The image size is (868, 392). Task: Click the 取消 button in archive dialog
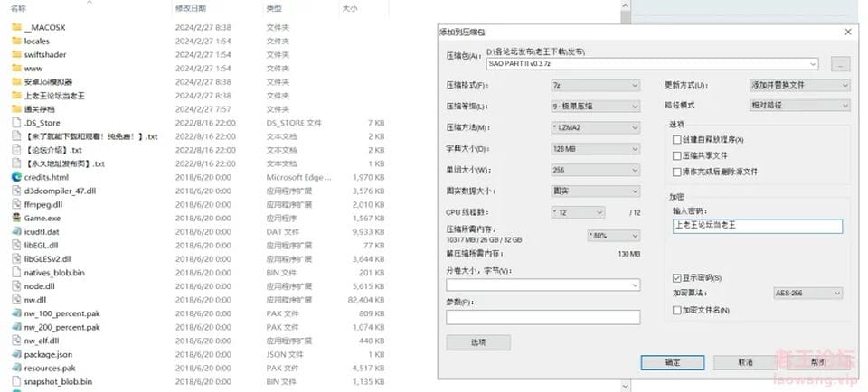point(745,363)
